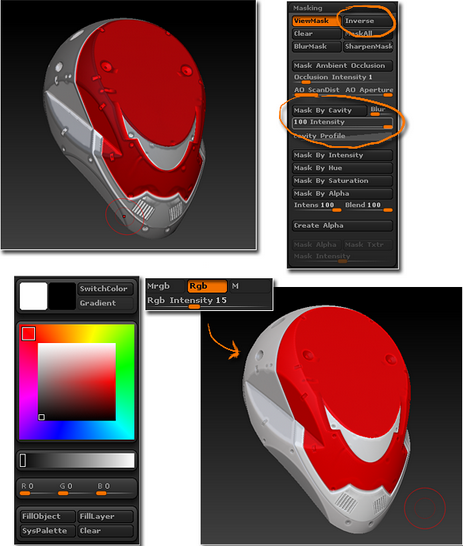463x546 pixels.
Task: Click Mask By Cavity
Action: 329,111
